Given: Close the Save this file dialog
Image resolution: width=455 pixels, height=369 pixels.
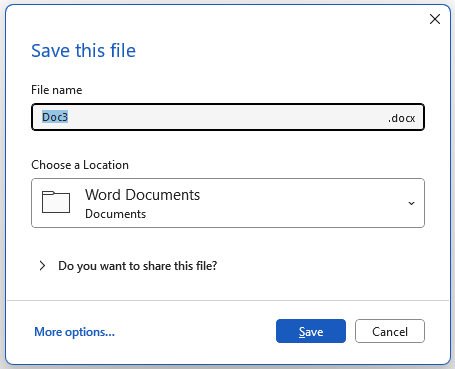Looking at the screenshot, I should point(435,19).
